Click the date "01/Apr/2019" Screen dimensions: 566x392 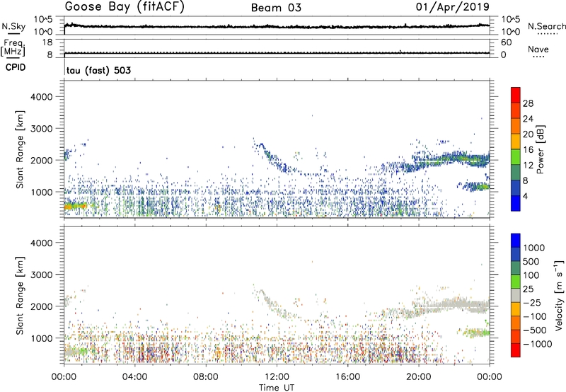coord(453,7)
